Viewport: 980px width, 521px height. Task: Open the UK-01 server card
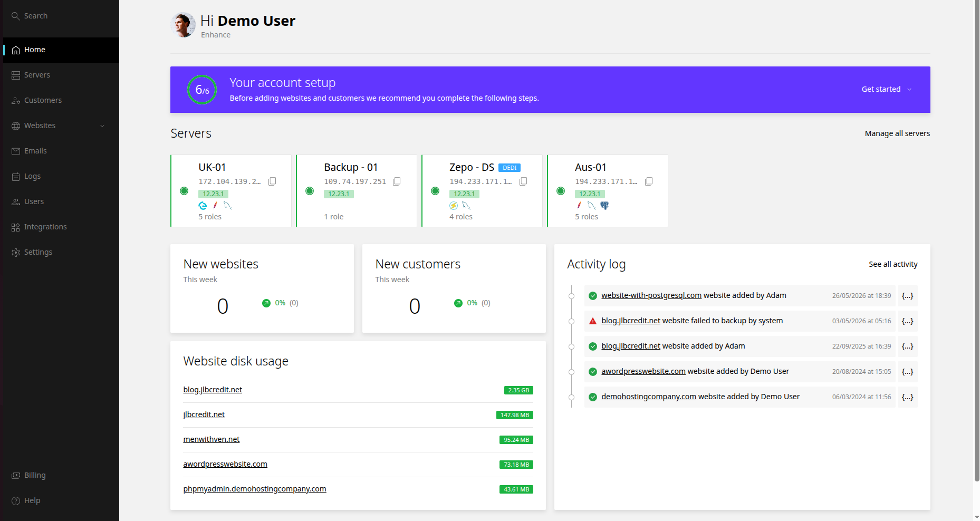pos(231,191)
